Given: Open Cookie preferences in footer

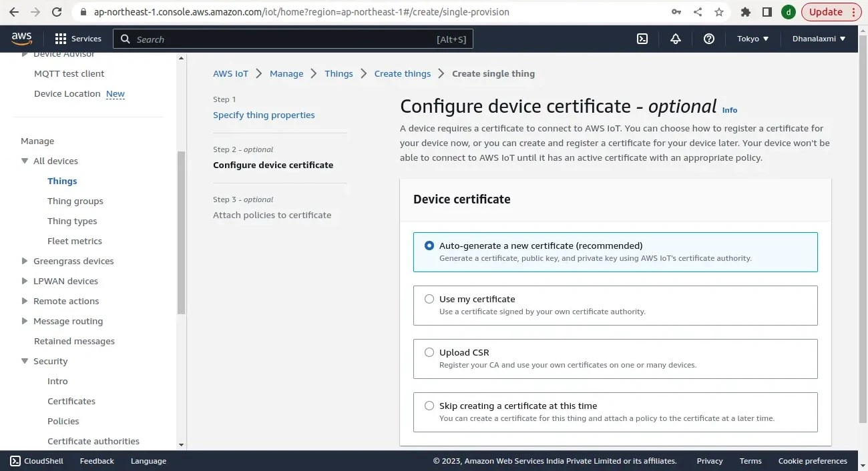Looking at the screenshot, I should (813, 461).
